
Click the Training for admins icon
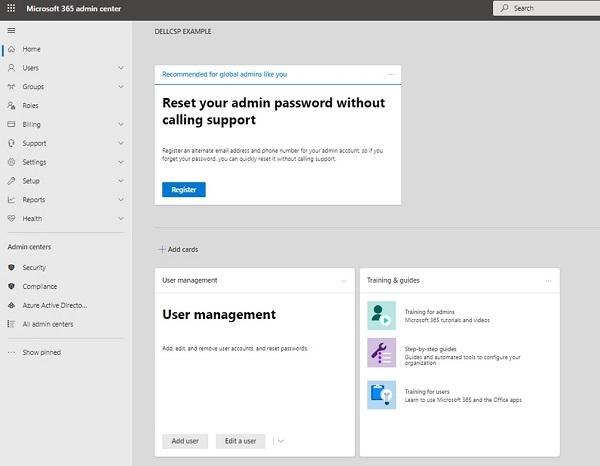pos(381,316)
